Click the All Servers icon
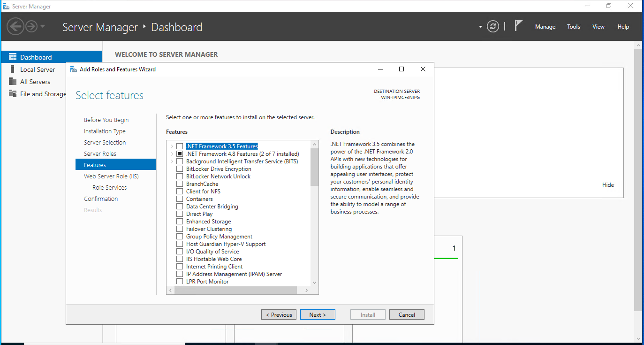The height and width of the screenshot is (345, 644). 13,82
